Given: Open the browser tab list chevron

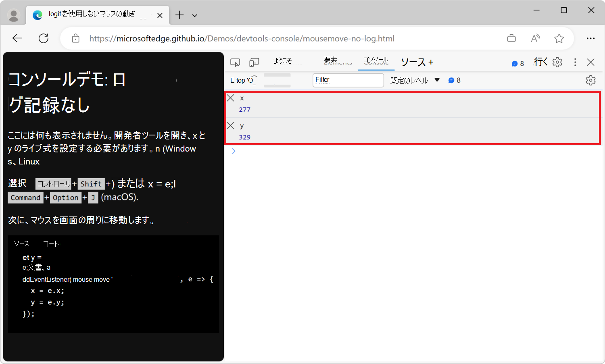Looking at the screenshot, I should (194, 15).
